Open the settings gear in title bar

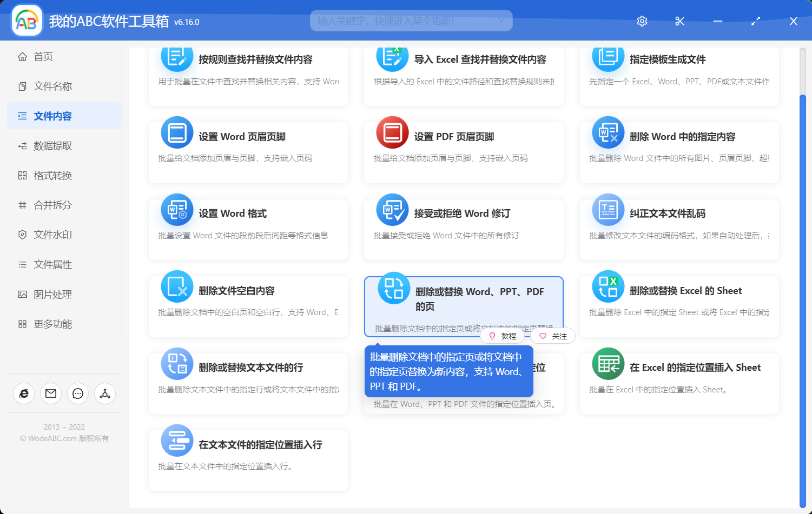642,21
